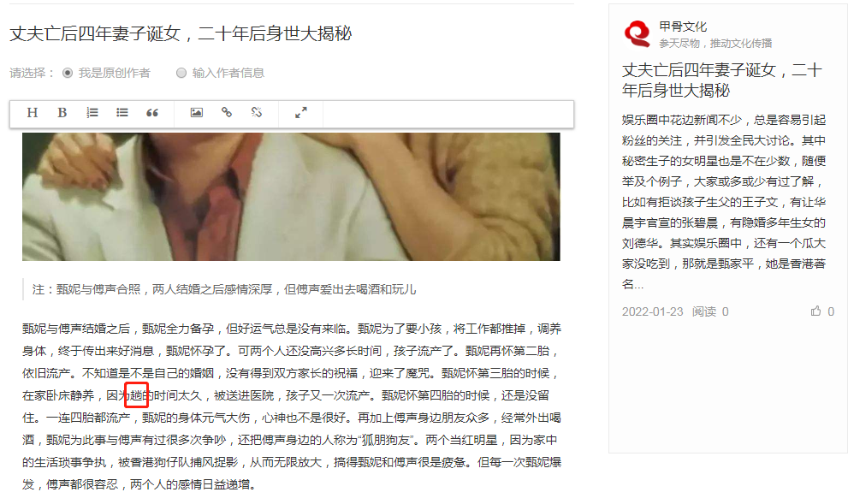Insert an image using picture icon
This screenshot has height=504, width=848.
(x=196, y=112)
